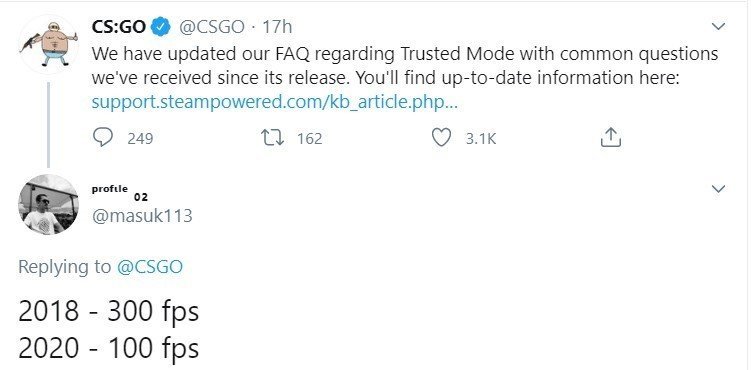
Task: Click the 249 replies count
Action: pyautogui.click(x=140, y=139)
